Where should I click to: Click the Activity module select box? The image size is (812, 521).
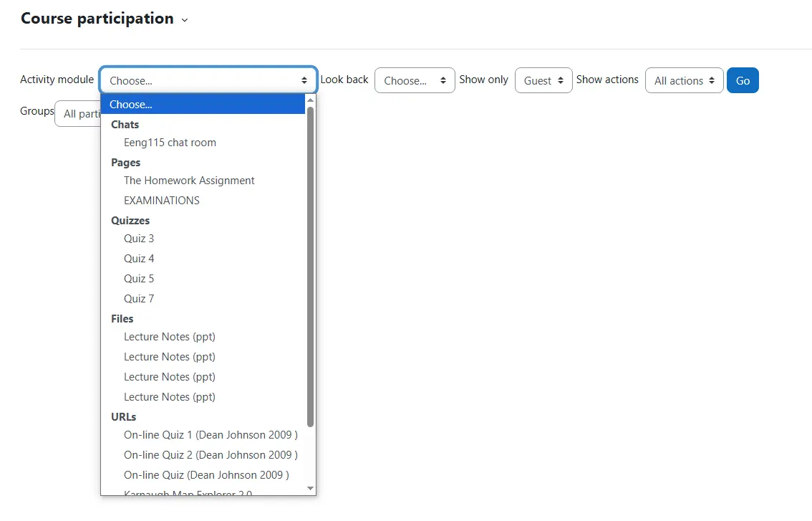[208, 80]
